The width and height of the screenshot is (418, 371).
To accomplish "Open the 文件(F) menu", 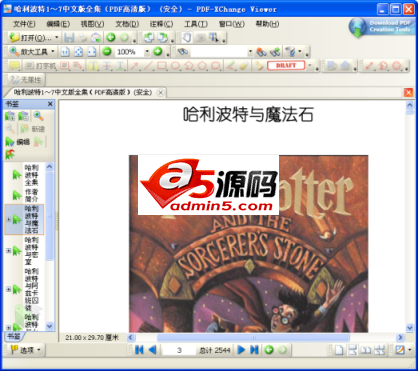I will click(24, 24).
